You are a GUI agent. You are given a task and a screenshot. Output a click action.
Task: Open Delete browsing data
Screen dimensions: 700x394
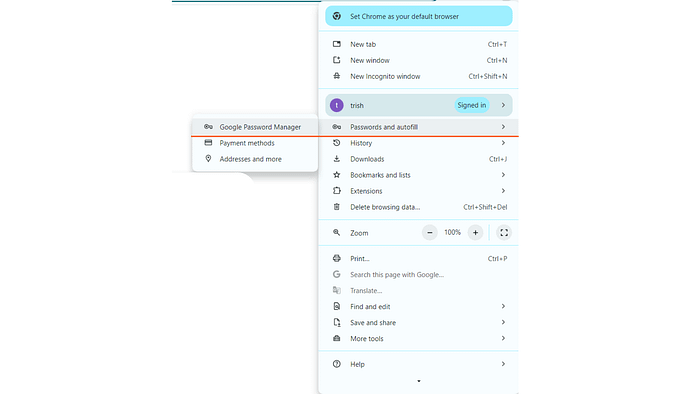[x=419, y=207]
